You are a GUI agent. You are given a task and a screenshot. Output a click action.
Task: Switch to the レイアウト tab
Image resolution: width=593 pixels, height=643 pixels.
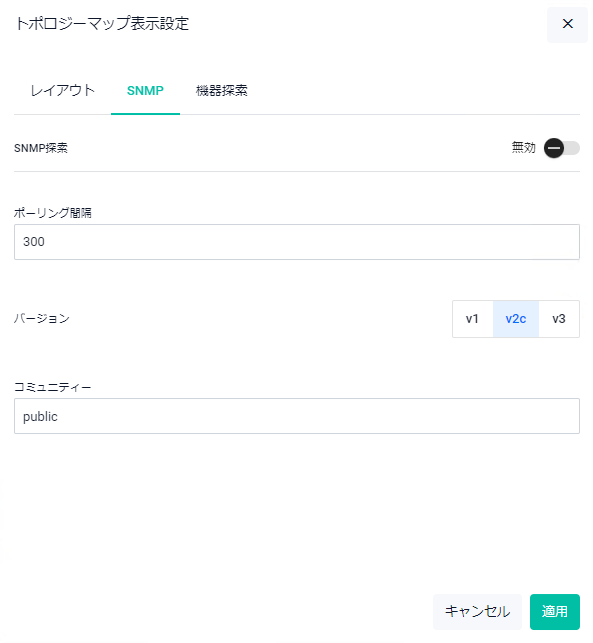click(x=62, y=90)
